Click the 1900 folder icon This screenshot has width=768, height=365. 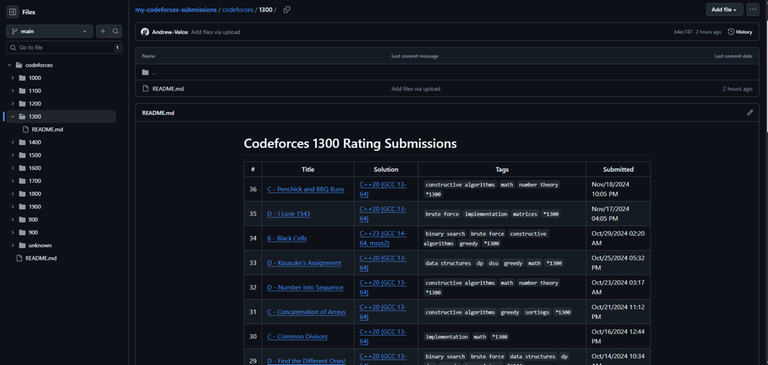22,207
